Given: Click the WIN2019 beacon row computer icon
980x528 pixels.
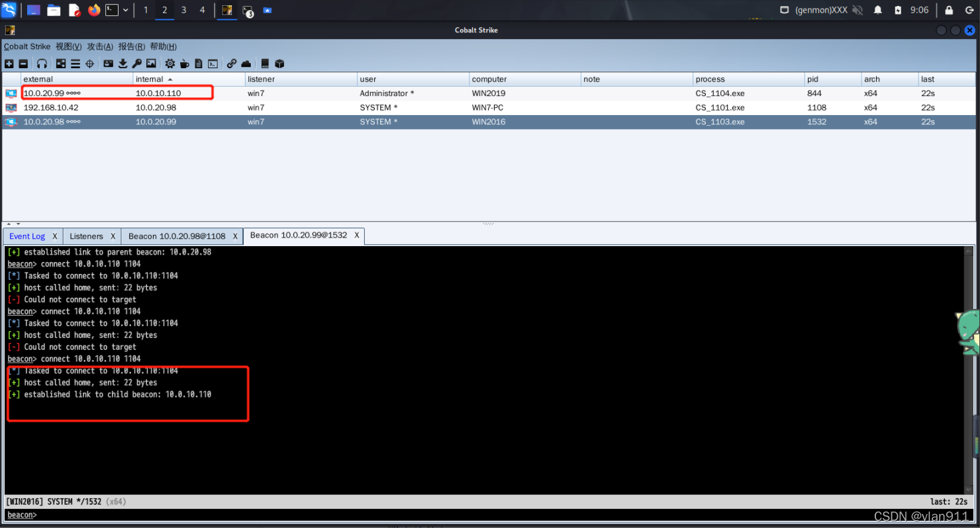Looking at the screenshot, I should pyautogui.click(x=11, y=93).
